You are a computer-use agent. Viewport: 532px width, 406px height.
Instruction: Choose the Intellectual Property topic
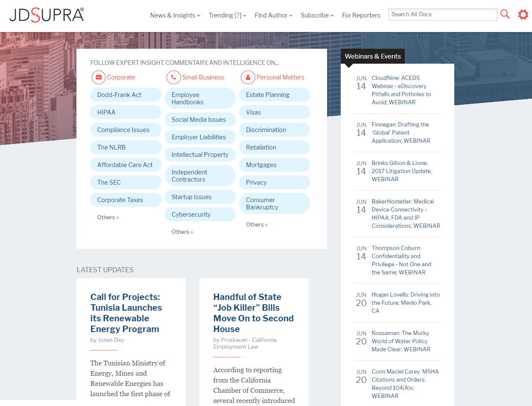click(x=200, y=155)
